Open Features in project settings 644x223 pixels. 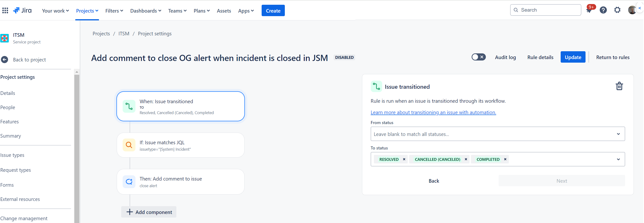point(9,121)
